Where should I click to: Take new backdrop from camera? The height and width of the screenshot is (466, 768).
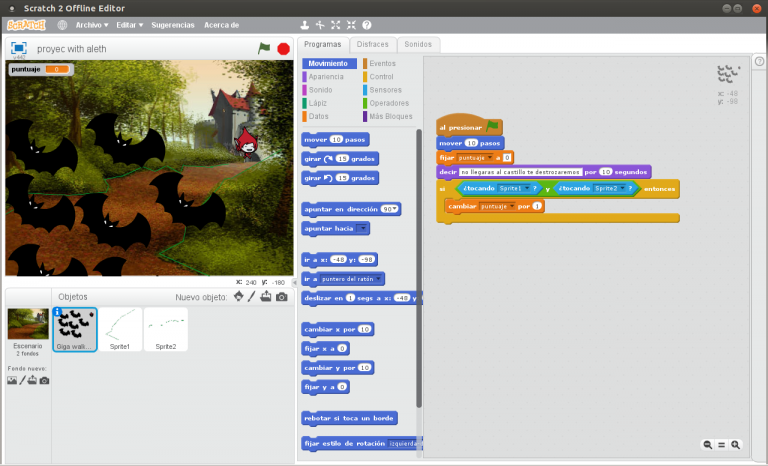pyautogui.click(x=44, y=380)
